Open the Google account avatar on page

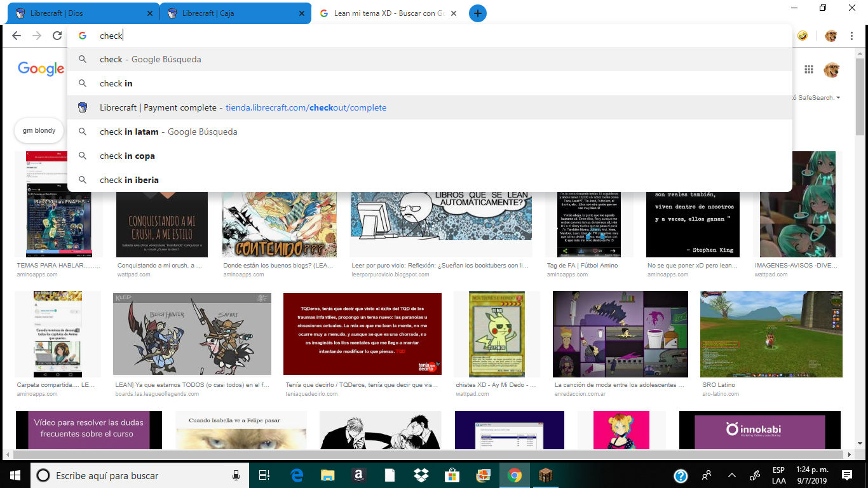click(832, 69)
